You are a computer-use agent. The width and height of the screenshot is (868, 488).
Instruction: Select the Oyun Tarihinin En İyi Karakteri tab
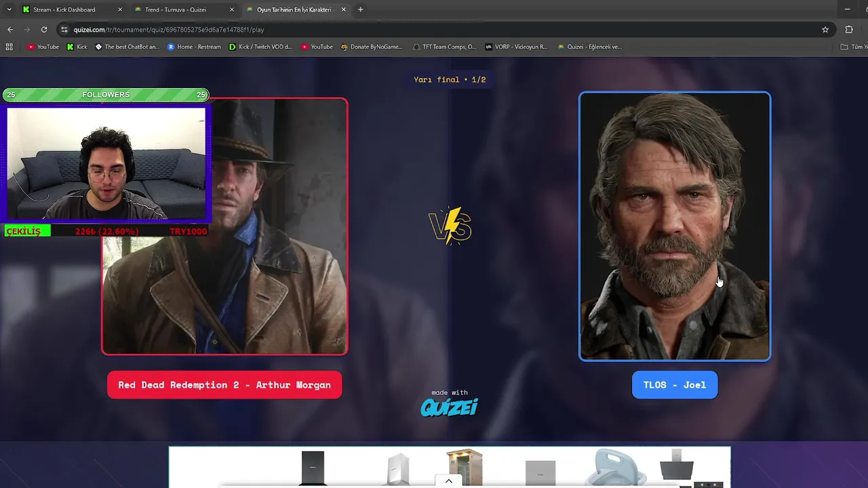(x=294, y=9)
